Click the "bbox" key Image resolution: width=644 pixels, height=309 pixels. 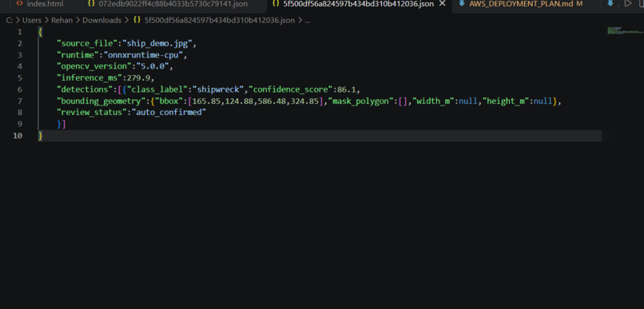169,101
